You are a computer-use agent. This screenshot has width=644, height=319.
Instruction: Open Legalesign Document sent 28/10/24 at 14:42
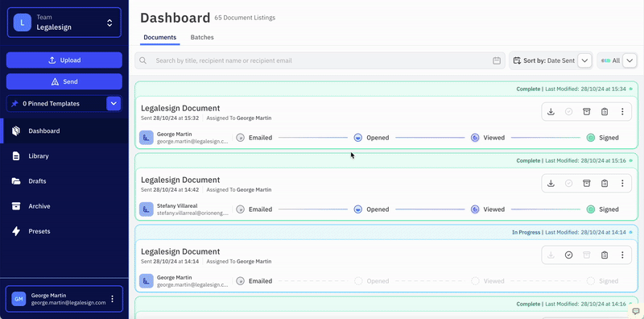pyautogui.click(x=180, y=180)
